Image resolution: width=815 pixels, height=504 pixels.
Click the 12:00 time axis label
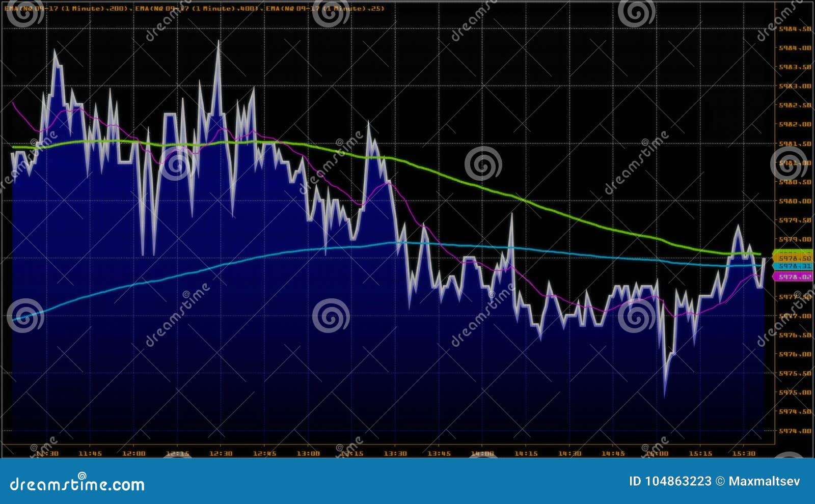click(134, 454)
